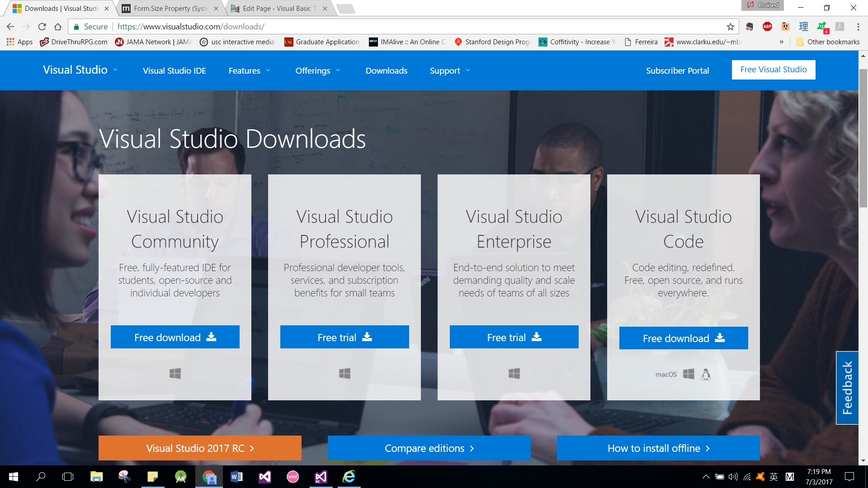Open the DriveThruRPG.com bookmark
This screenshot has width=868, height=488.
74,42
